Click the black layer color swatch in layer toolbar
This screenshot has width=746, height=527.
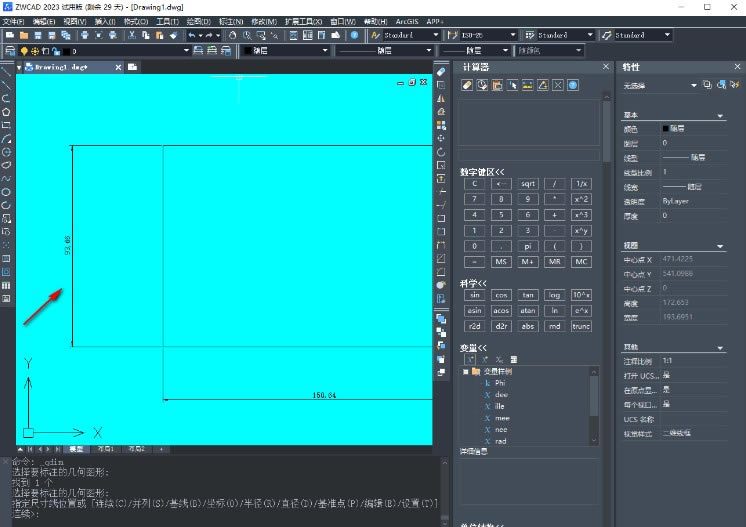click(x=67, y=51)
